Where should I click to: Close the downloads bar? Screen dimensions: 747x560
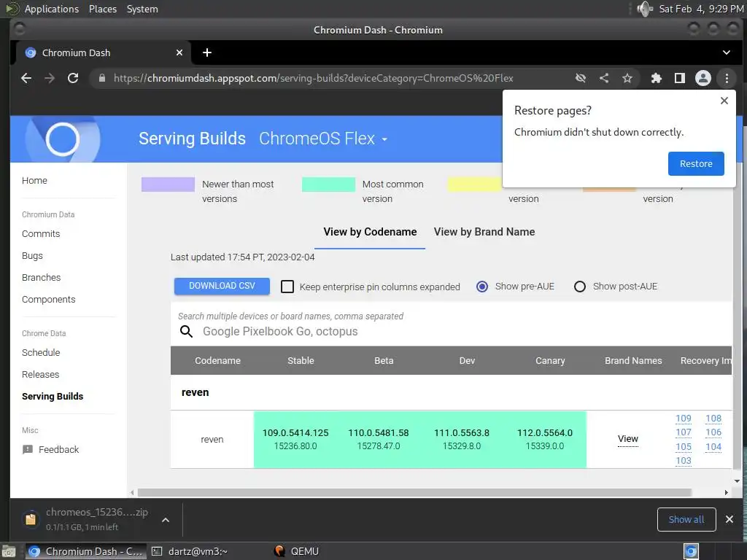pos(729,519)
